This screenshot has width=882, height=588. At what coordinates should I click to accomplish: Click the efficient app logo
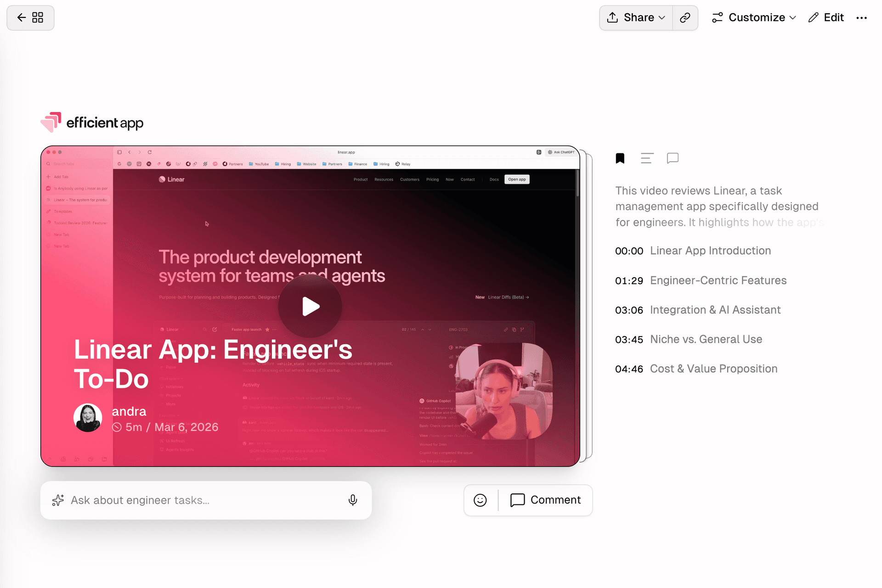(x=92, y=122)
